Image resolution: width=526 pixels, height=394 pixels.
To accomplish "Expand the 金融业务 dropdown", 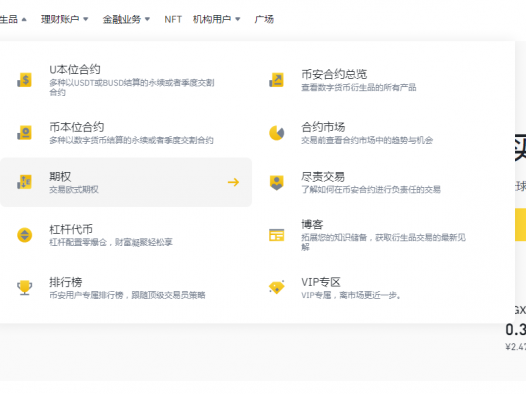I will click(126, 19).
